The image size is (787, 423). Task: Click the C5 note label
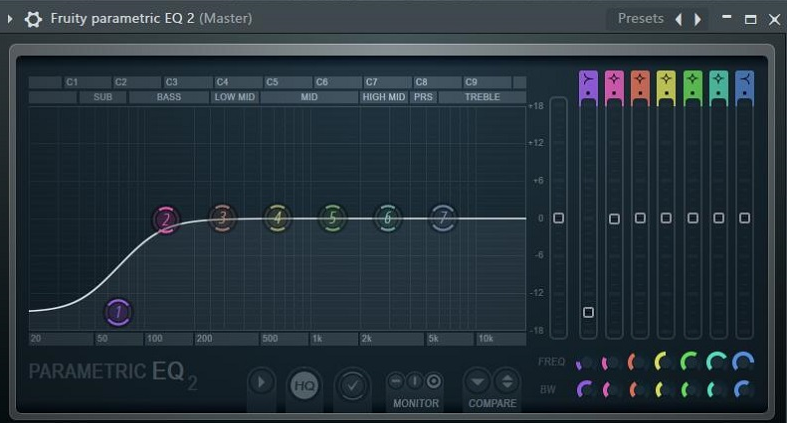(272, 82)
